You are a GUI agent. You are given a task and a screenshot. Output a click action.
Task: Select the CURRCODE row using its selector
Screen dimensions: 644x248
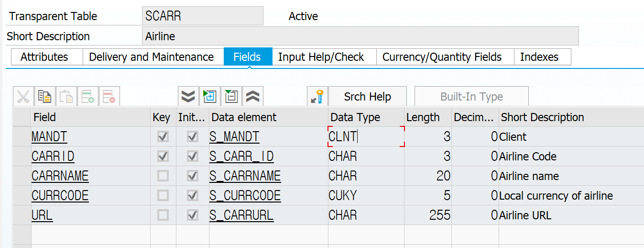coord(22,196)
